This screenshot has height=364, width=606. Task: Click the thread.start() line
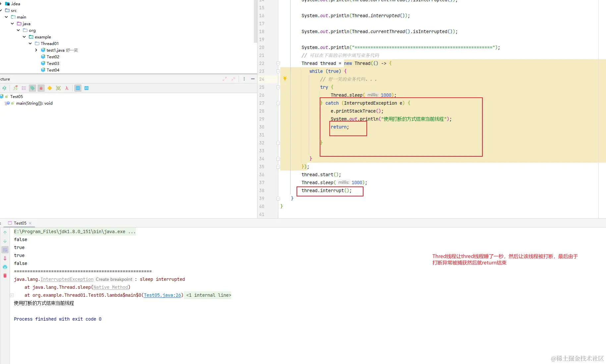[x=321, y=175]
